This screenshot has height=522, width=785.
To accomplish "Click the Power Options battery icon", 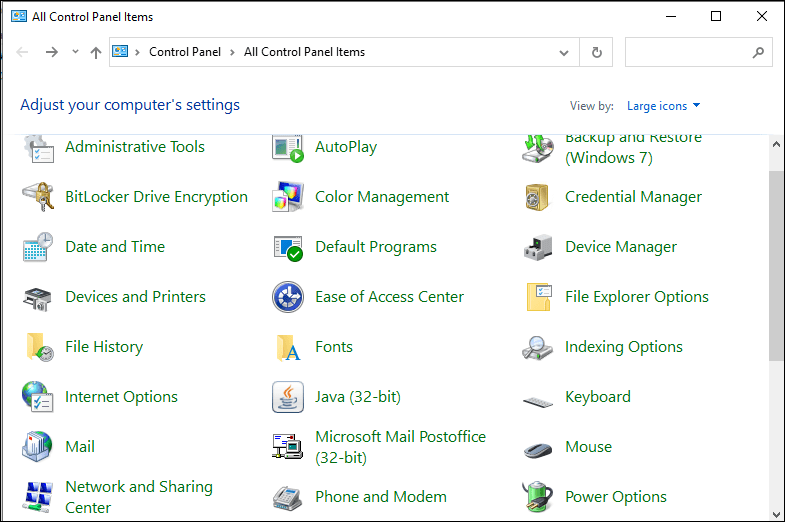I will [538, 496].
